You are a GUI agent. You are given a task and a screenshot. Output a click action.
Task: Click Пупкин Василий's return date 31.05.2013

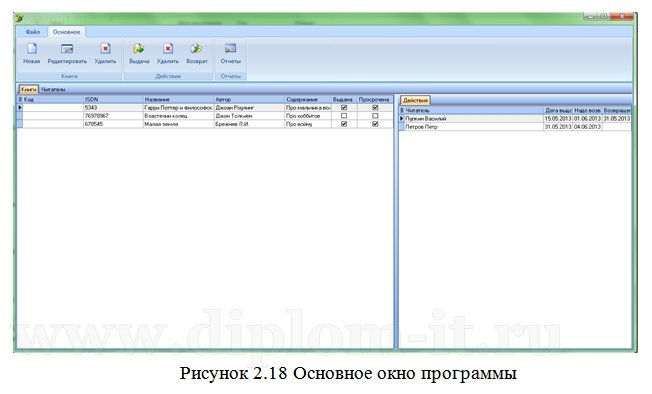[616, 118]
